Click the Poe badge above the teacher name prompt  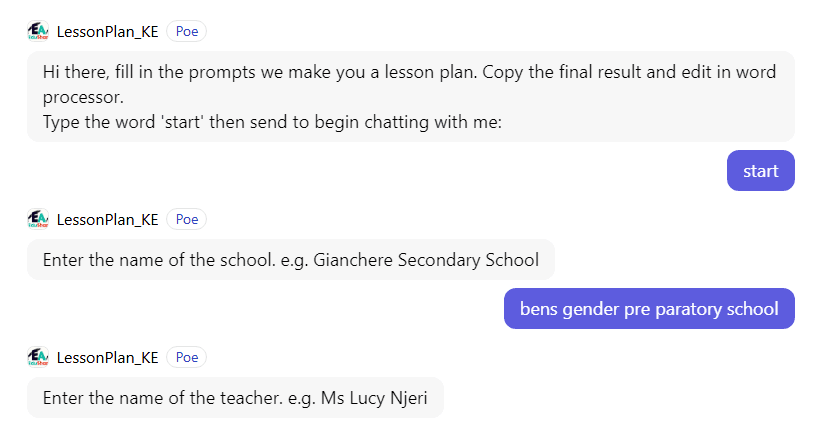click(x=186, y=357)
